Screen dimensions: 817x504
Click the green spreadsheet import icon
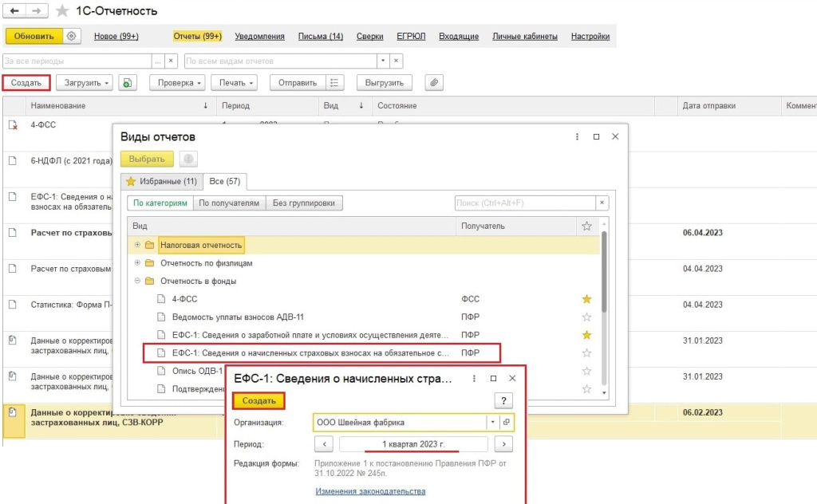coord(129,82)
